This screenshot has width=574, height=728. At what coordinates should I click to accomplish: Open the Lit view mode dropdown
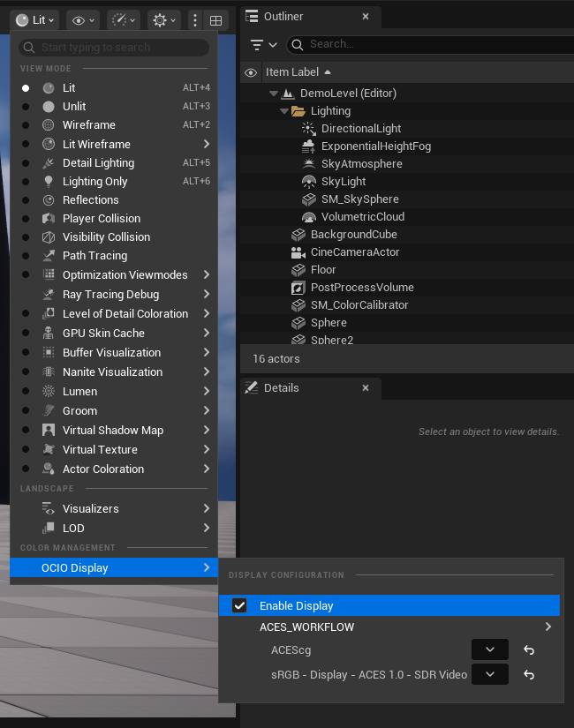coord(34,20)
